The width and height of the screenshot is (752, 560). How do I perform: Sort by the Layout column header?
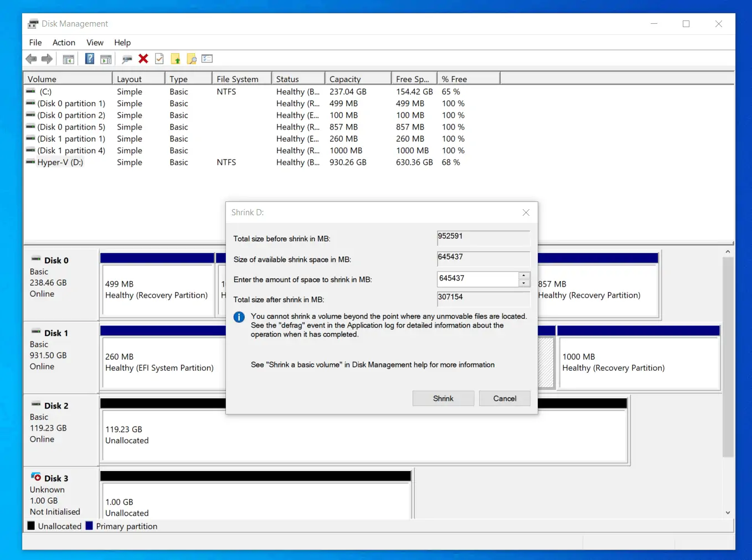138,79
